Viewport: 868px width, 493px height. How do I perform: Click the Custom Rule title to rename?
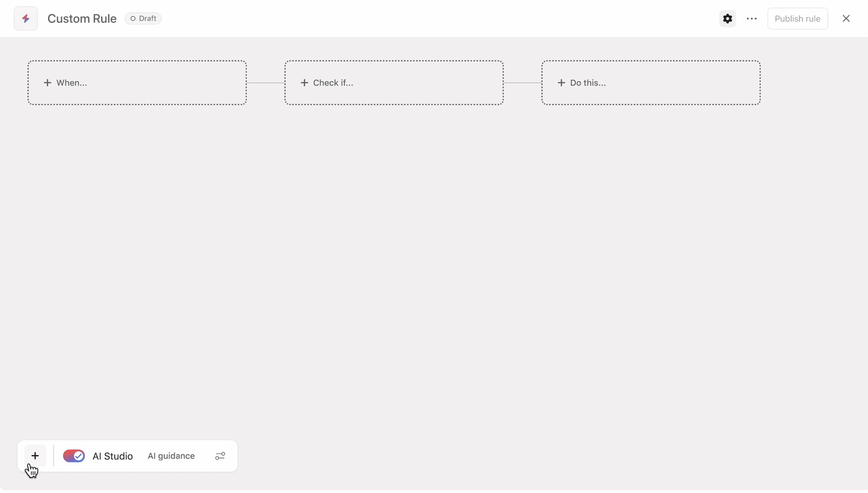[82, 19]
